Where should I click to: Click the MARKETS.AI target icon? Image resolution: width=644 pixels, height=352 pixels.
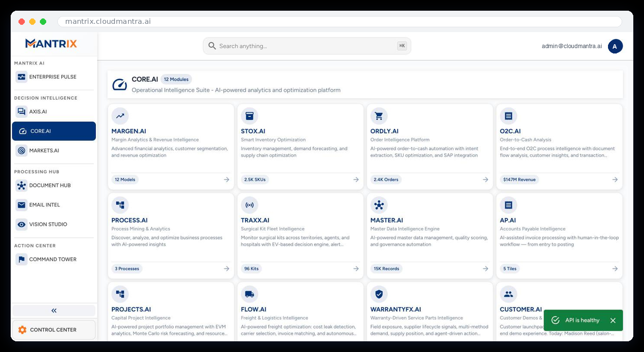click(x=21, y=151)
